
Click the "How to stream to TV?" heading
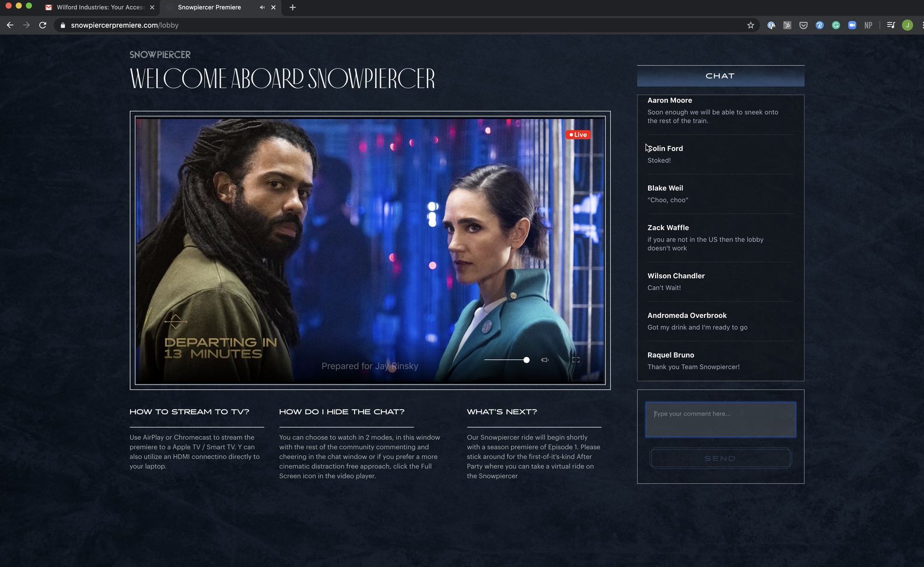click(189, 412)
